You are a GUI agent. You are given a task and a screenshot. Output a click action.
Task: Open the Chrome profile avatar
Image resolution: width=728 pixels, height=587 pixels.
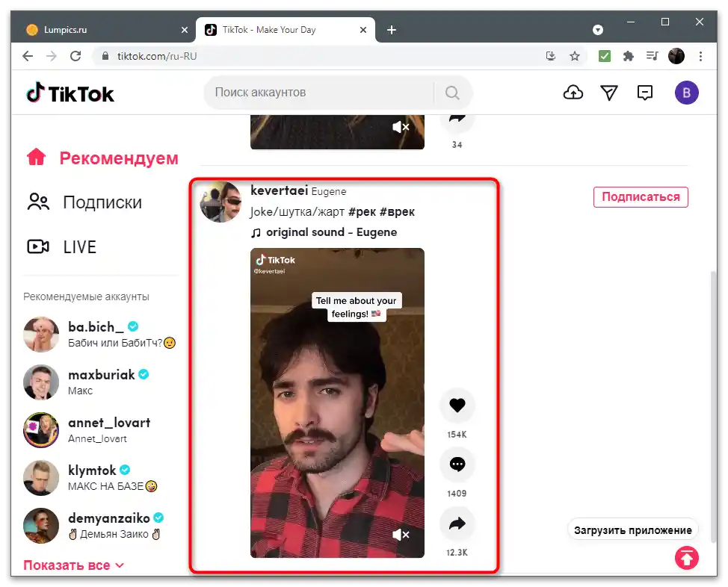pos(676,56)
